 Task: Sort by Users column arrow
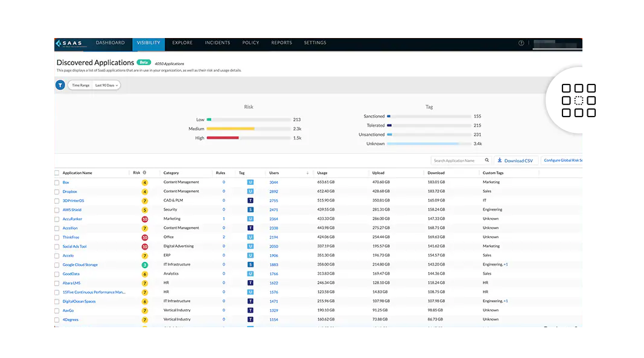coord(307,173)
